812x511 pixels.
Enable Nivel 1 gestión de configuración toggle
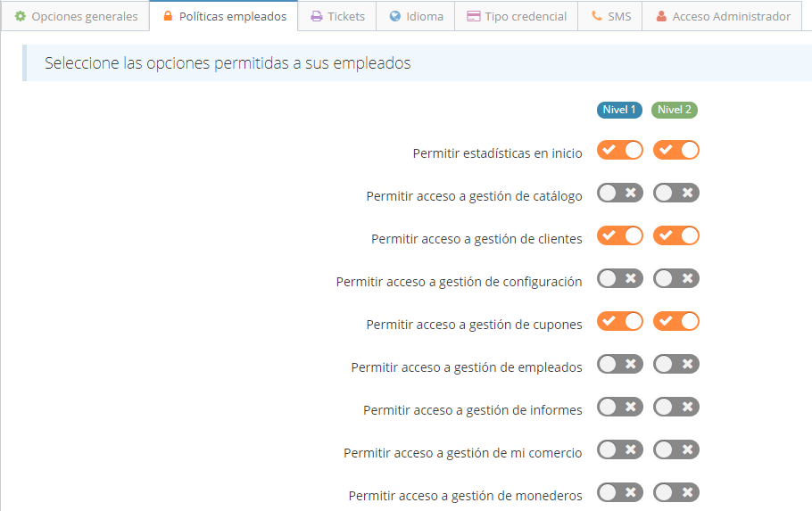[x=620, y=278]
